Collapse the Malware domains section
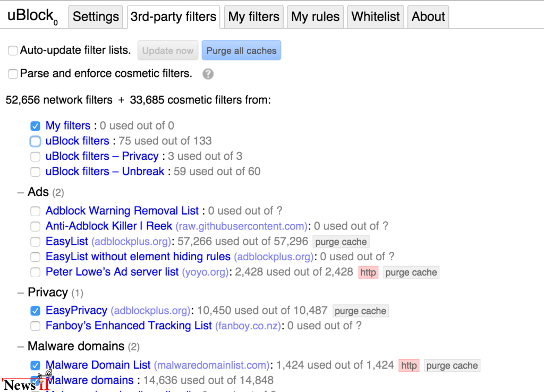 point(21,346)
